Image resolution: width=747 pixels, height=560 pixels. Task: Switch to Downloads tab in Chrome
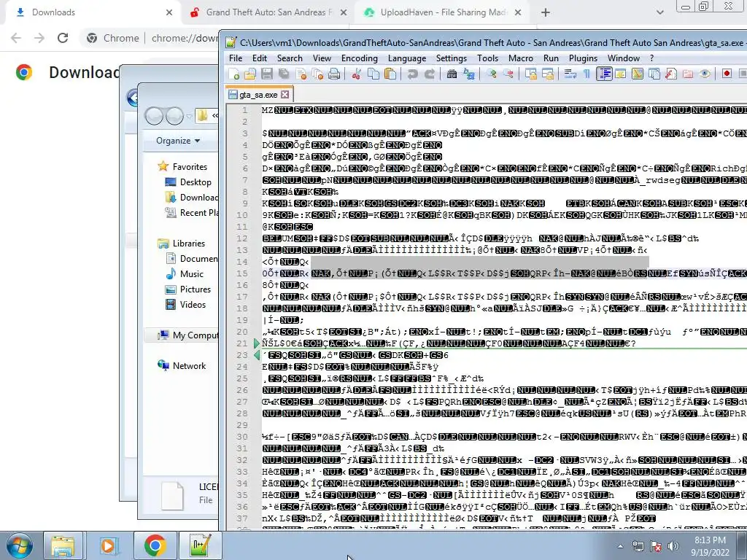[93, 12]
